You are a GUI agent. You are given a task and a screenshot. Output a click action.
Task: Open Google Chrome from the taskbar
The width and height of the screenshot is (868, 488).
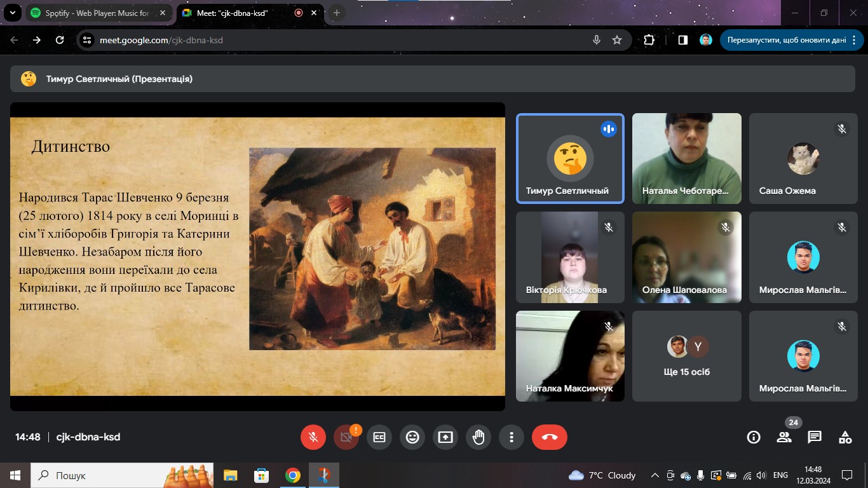click(292, 475)
